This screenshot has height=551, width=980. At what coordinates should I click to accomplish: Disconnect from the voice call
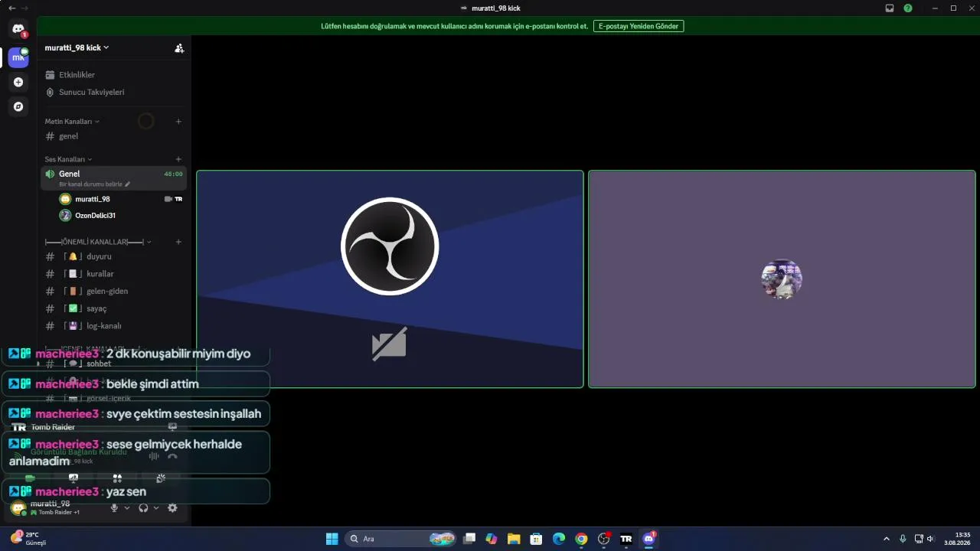click(x=172, y=456)
